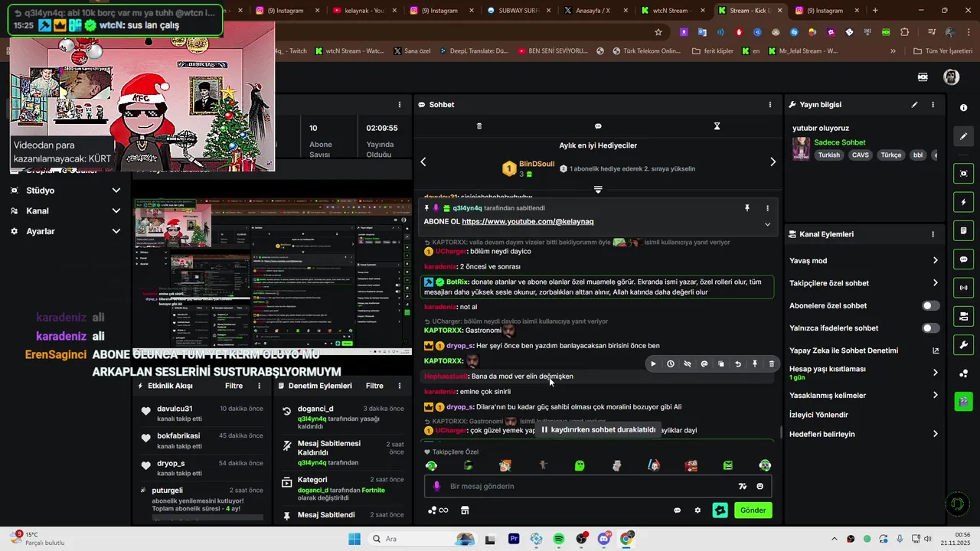The image size is (980, 551).
Task: Collapse the top gifters banner handle
Action: pyautogui.click(x=598, y=189)
